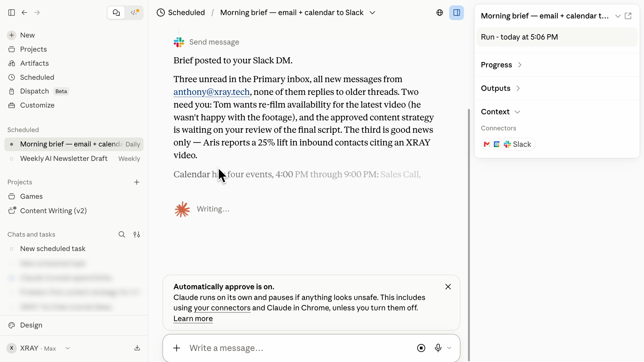
Task: Open the anthony@xray.tech email link
Action: point(212,92)
